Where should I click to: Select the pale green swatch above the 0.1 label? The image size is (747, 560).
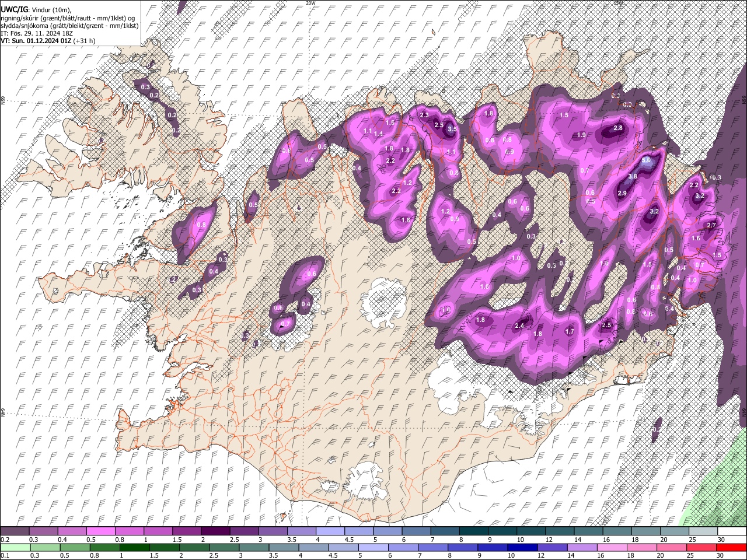coord(15,547)
